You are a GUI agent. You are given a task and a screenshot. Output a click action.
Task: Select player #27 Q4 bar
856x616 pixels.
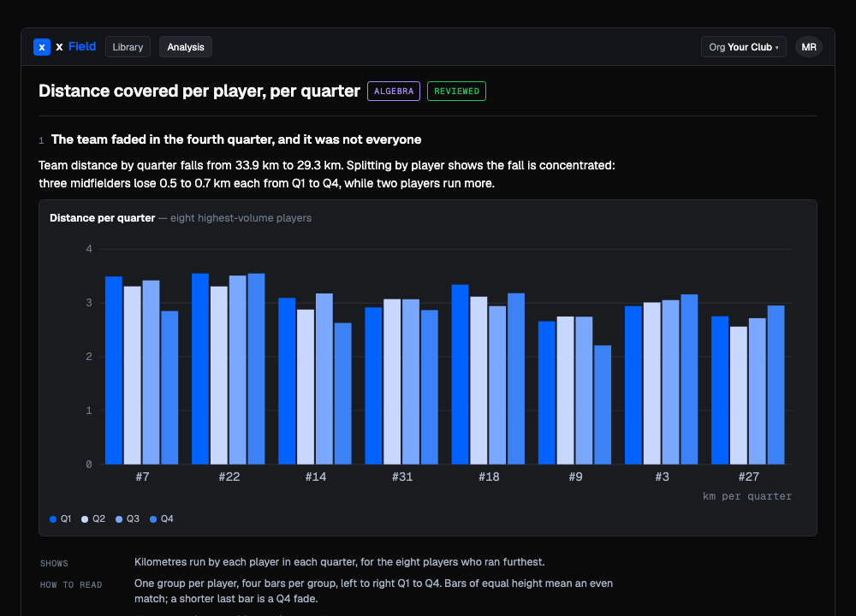776,385
